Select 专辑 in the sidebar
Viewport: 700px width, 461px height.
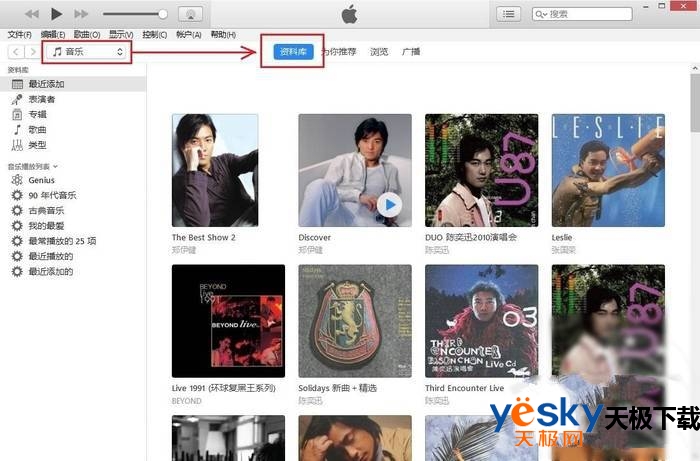click(x=73, y=114)
